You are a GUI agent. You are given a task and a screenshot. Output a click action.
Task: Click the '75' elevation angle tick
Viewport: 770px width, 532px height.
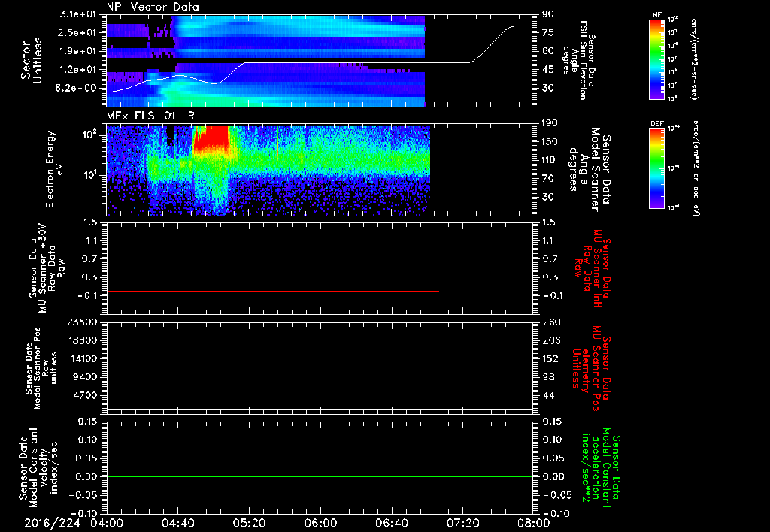[548, 32]
